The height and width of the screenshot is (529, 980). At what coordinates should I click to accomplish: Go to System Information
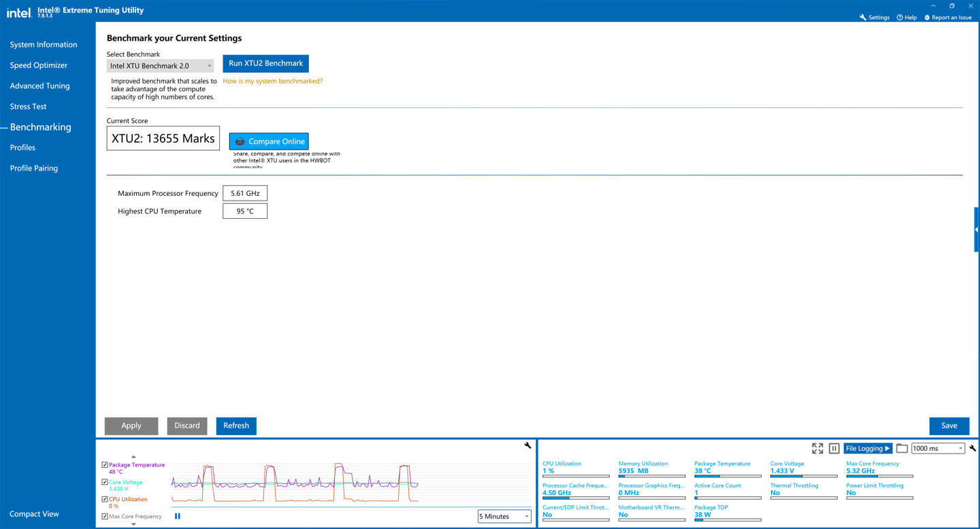click(x=44, y=45)
